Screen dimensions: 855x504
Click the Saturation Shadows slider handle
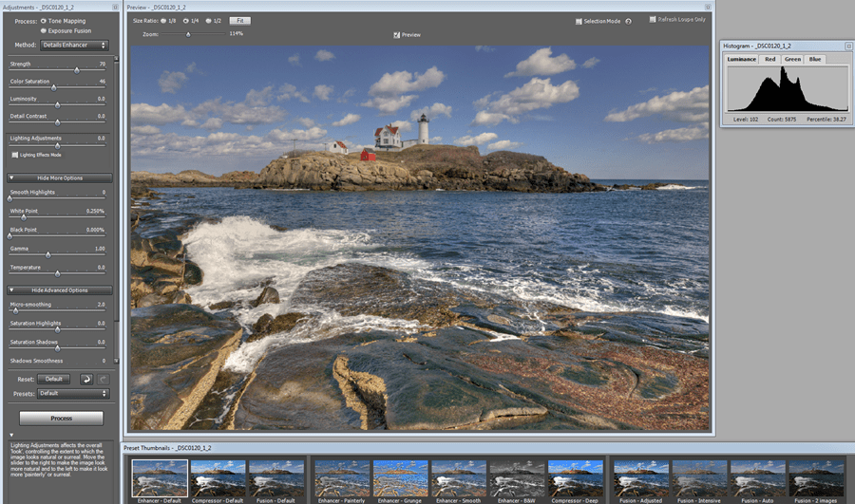click(x=57, y=348)
